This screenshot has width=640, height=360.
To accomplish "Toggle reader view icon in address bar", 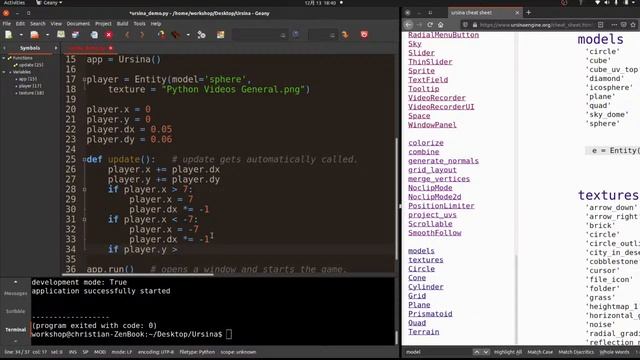I will [600, 25].
